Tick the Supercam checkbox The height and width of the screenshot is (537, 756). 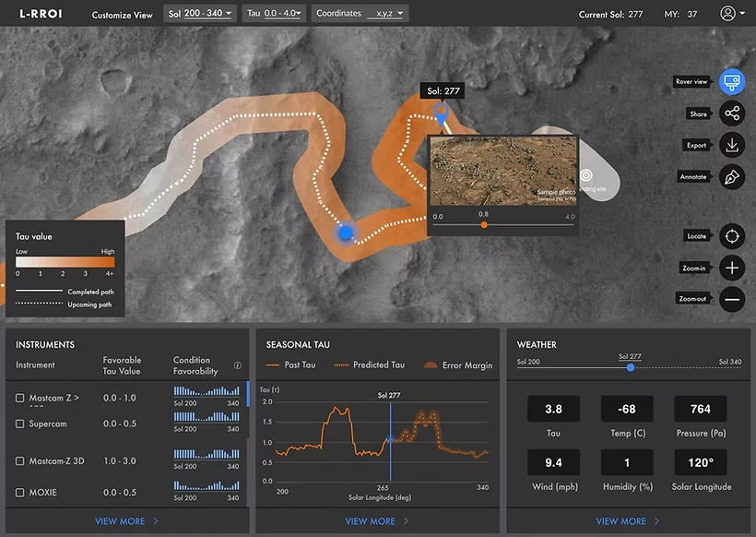point(19,424)
